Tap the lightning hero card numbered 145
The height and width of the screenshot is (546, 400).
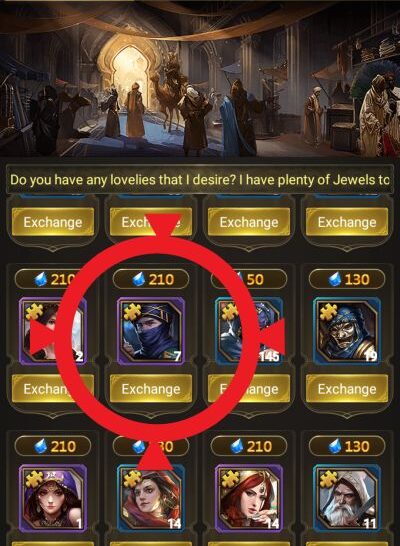[249, 331]
